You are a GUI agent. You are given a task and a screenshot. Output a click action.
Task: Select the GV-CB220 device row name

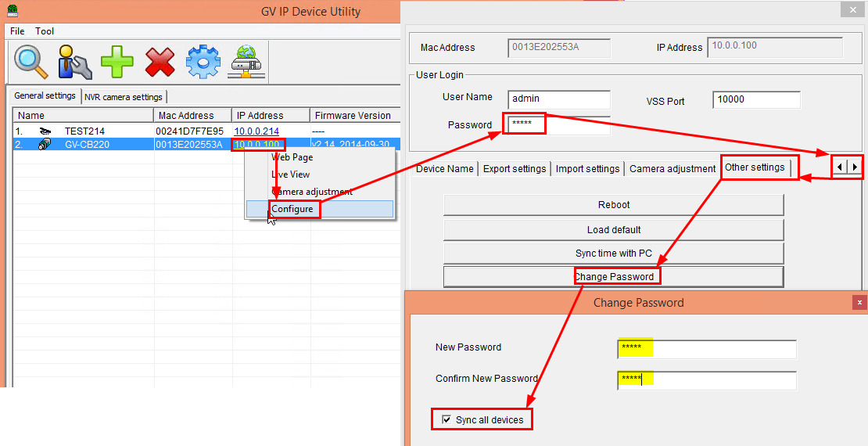pos(88,145)
